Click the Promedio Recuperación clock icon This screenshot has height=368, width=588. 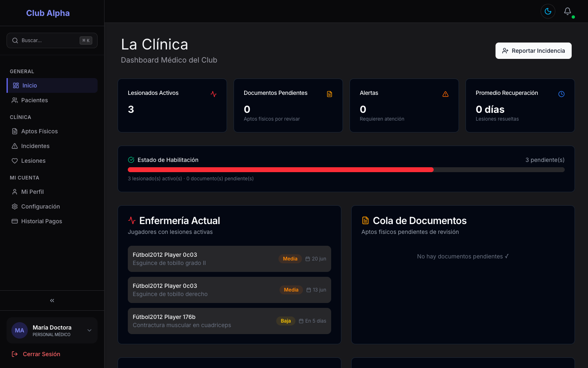[x=561, y=94]
